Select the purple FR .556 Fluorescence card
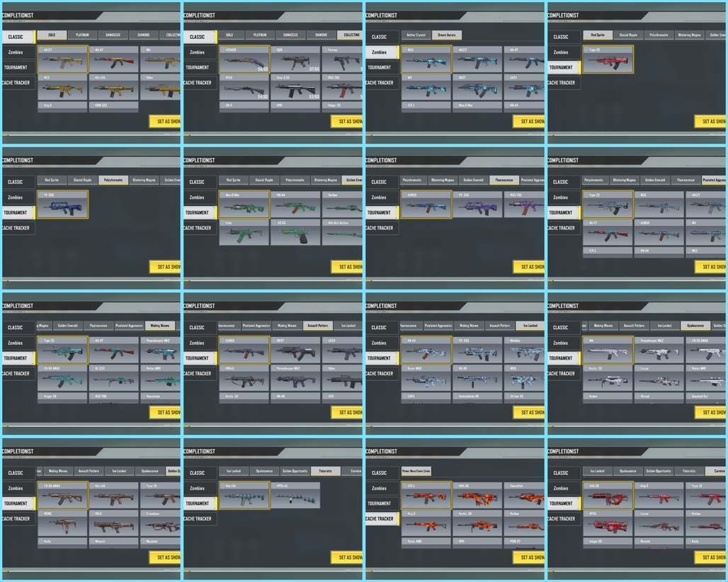 click(477, 205)
